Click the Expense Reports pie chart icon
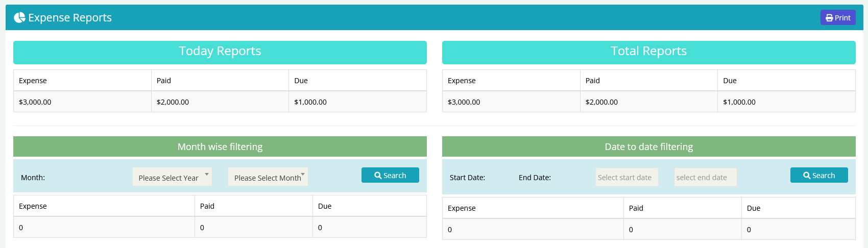Image resolution: width=868 pixels, height=248 pixels. [19, 18]
